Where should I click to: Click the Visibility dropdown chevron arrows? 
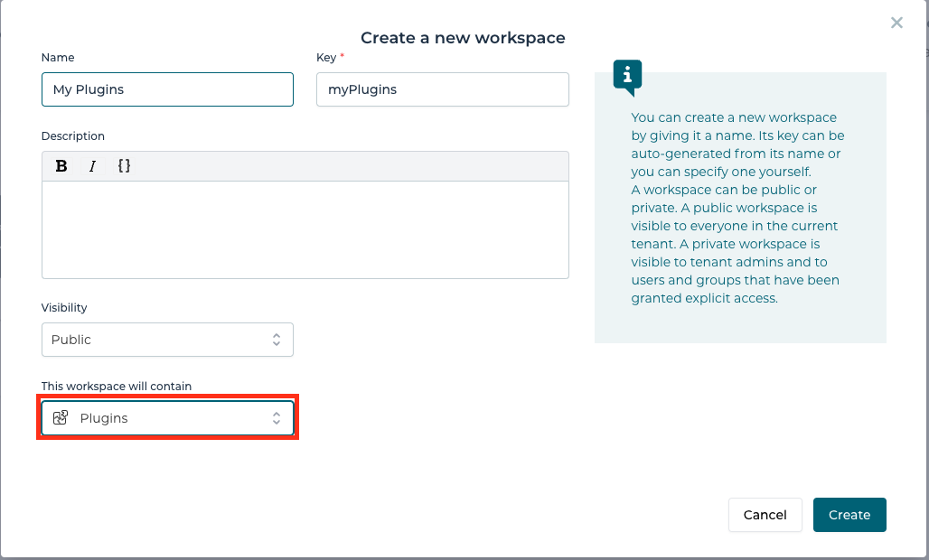coord(277,339)
